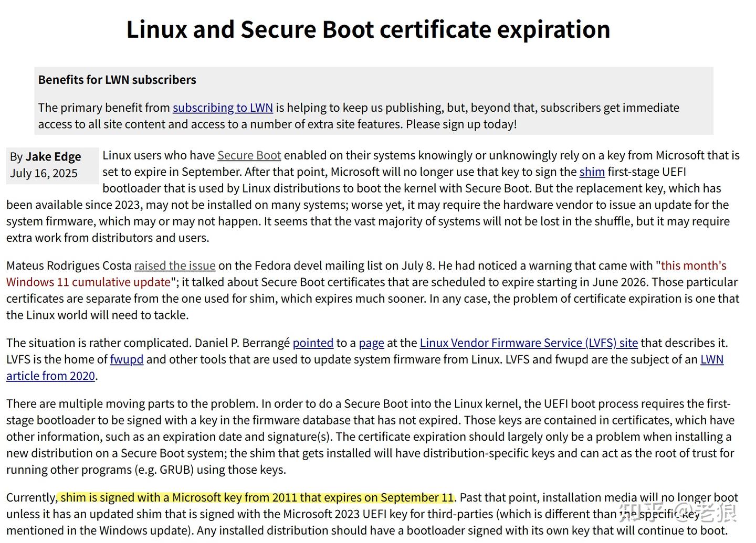
Task: Click the 'raised the issue' link
Action: coord(175,265)
